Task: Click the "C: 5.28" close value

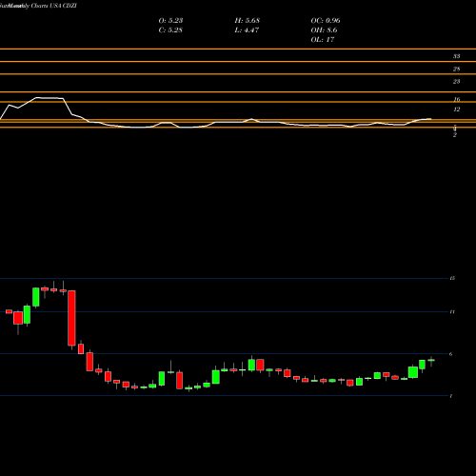Action: [170, 30]
